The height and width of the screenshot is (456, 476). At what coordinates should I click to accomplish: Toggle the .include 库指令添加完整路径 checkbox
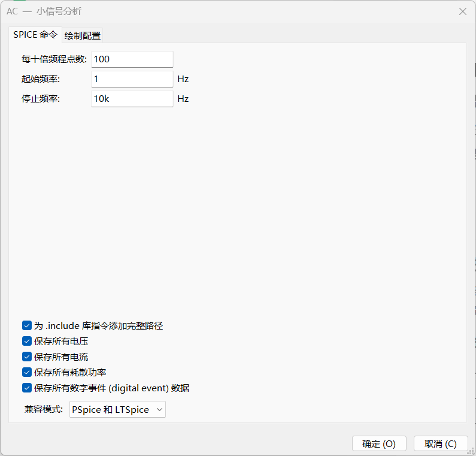tap(27, 326)
